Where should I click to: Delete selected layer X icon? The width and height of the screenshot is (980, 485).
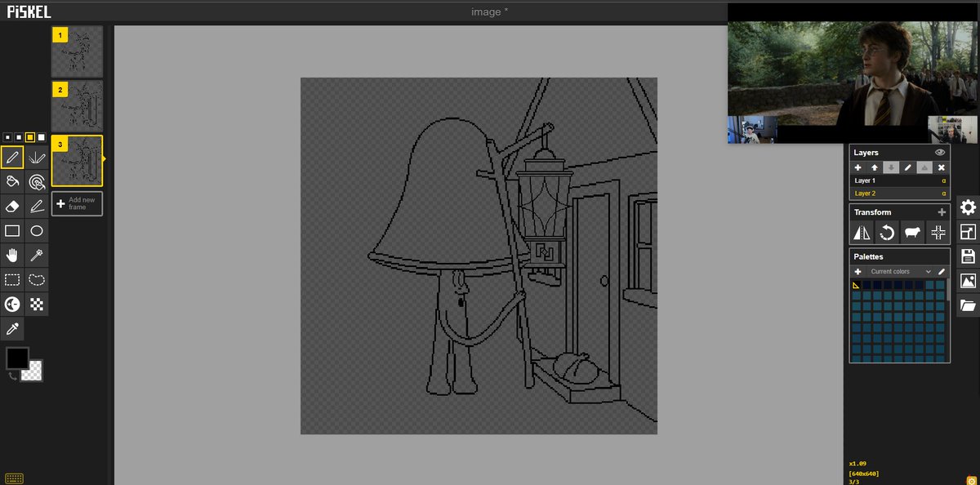(941, 167)
